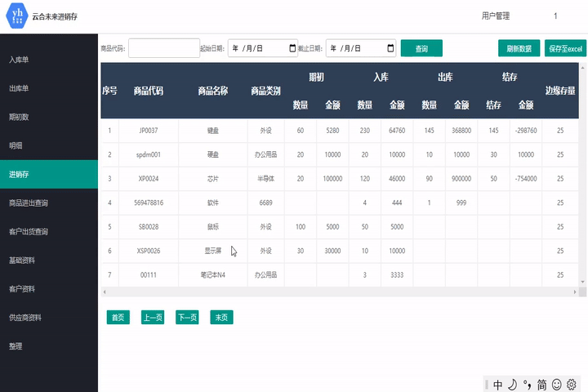Click the 刷新数据 button
The height and width of the screenshot is (392, 588).
(519, 48)
